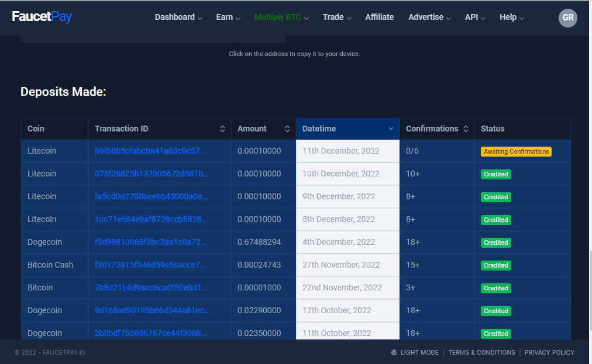Image resolution: width=592 pixels, height=364 pixels.
Task: Click the 3+ confirmations cell
Action: pos(437,287)
